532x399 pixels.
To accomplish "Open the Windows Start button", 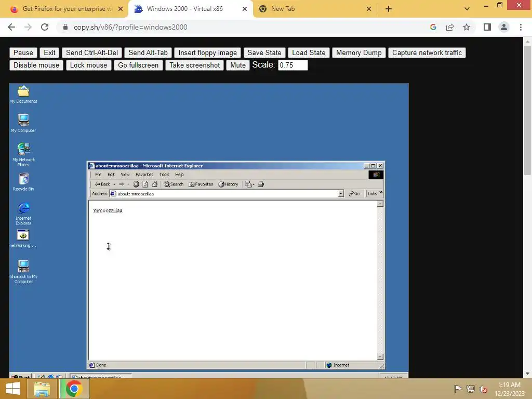I will click(x=12, y=389).
